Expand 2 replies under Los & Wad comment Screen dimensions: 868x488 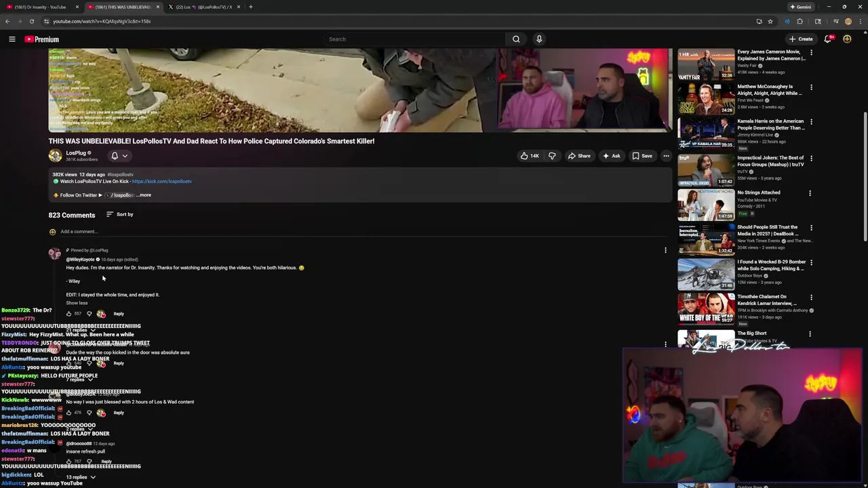[80, 429]
